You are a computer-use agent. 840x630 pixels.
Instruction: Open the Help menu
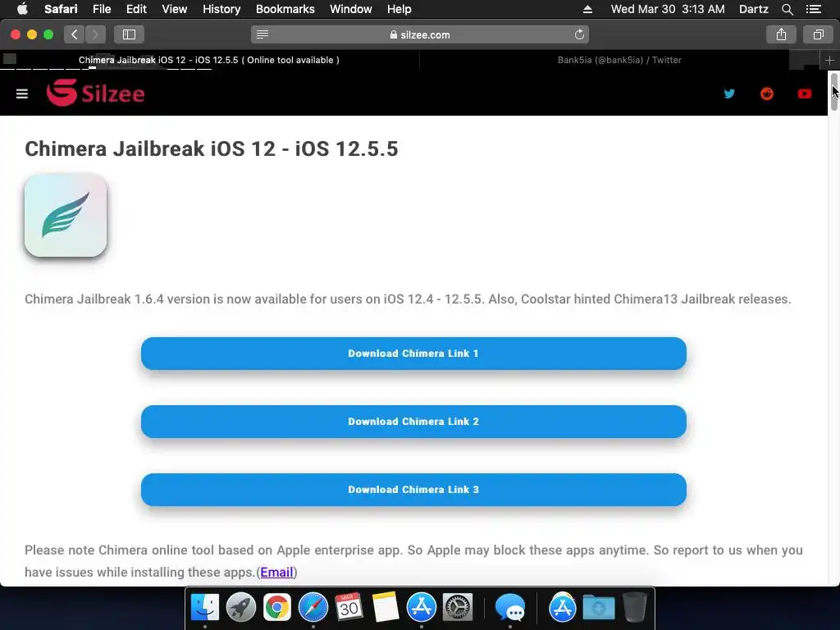point(399,9)
